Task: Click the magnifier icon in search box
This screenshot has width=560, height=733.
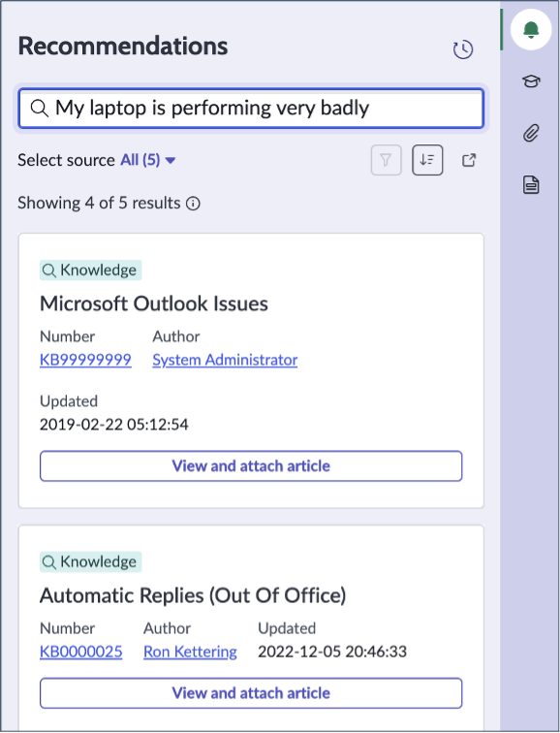Action: pos(39,108)
